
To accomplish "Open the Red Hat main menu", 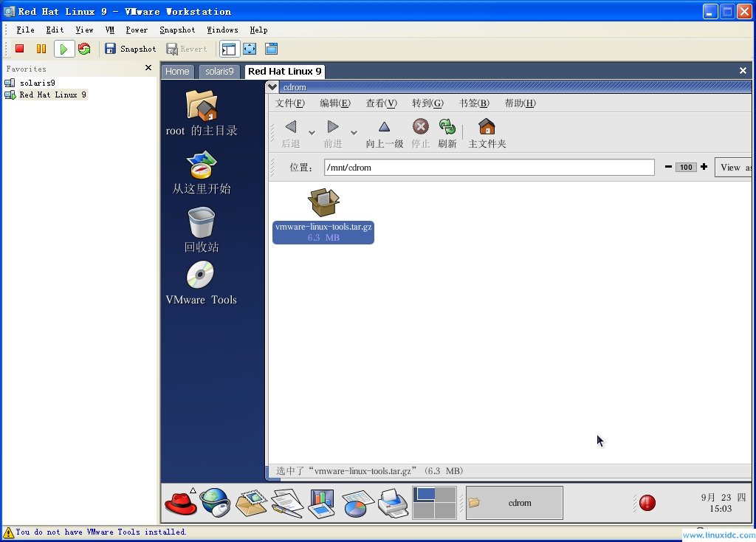I will click(x=181, y=503).
